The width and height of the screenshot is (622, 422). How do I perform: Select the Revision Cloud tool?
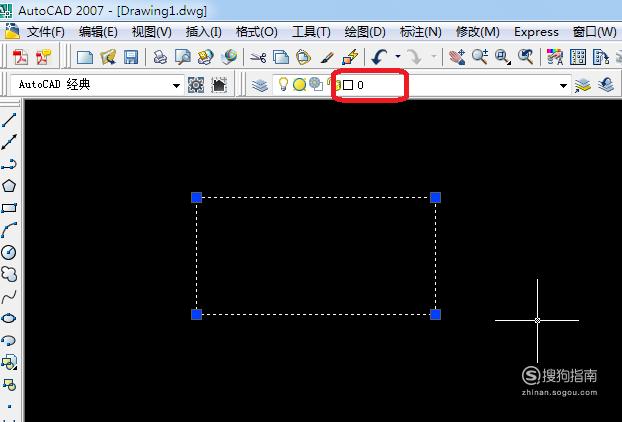tap(9, 274)
